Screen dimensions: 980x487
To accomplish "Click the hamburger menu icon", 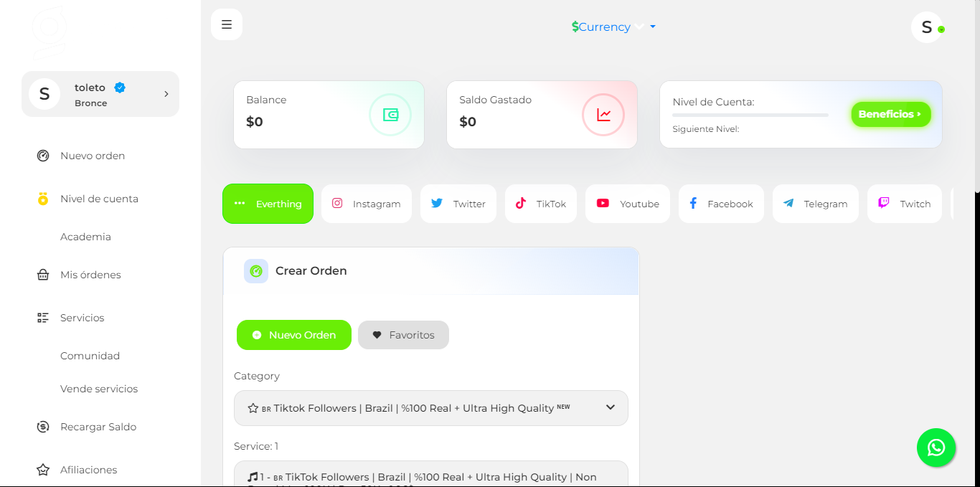I will [227, 24].
